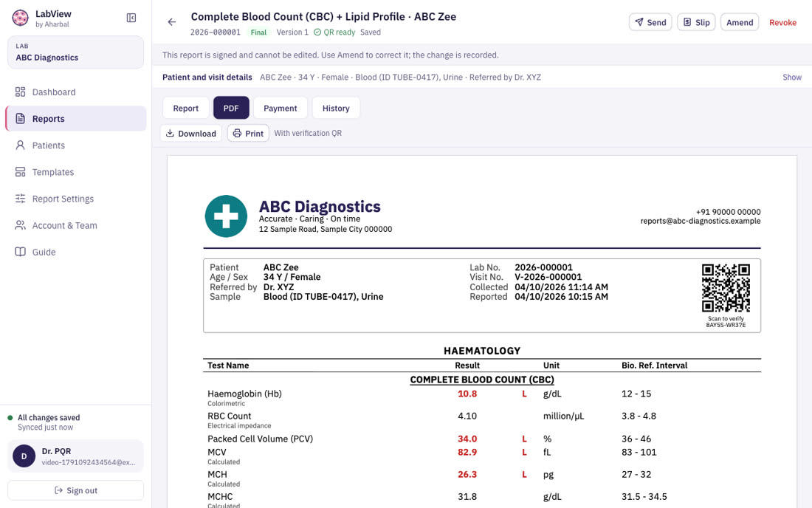Viewport: 812px width, 508px height.
Task: Click the 'HAEMATOLOGY' section heading
Action: (x=481, y=351)
